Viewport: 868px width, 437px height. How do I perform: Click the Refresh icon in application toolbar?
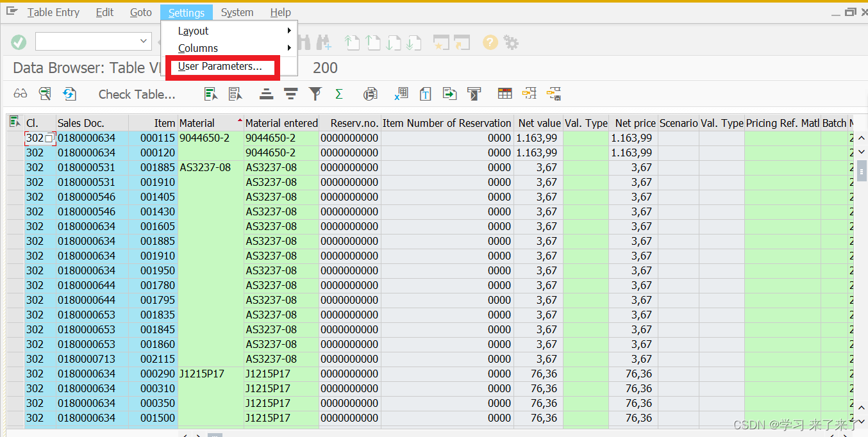[x=69, y=94]
